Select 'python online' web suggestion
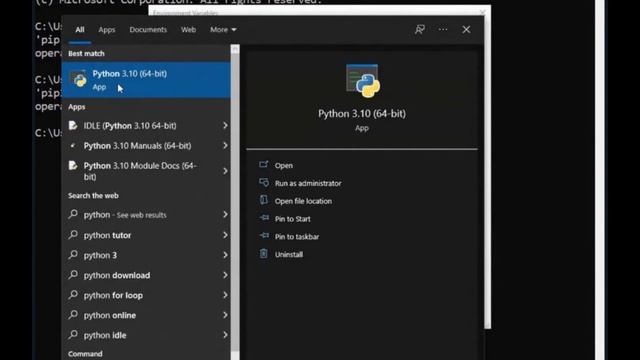 (x=146, y=315)
